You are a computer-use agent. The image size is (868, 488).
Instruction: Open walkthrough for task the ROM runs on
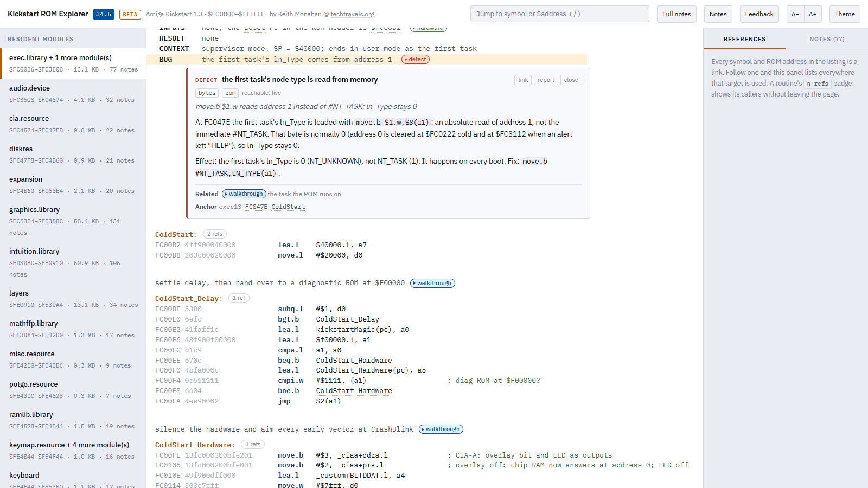pyautogui.click(x=244, y=194)
